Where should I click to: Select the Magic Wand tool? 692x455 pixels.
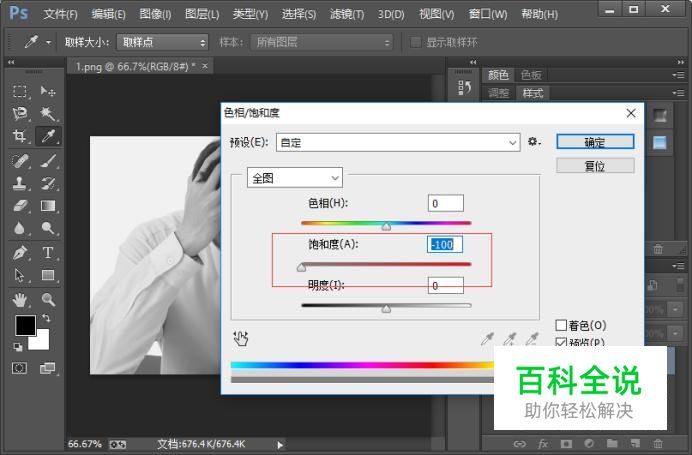(48, 114)
